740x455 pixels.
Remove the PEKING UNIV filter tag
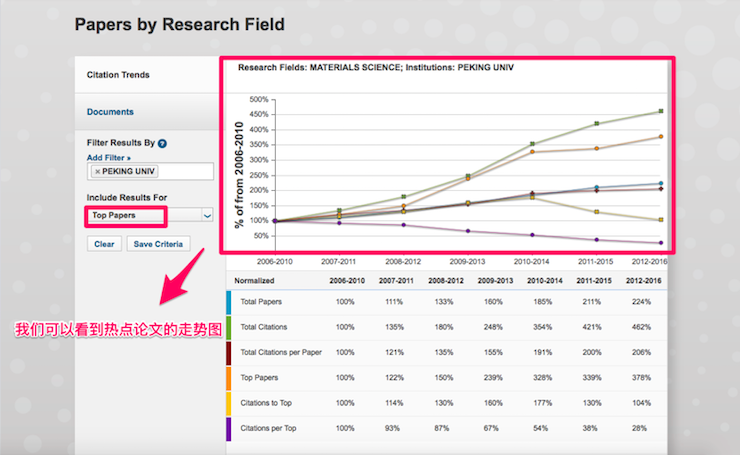[97, 171]
